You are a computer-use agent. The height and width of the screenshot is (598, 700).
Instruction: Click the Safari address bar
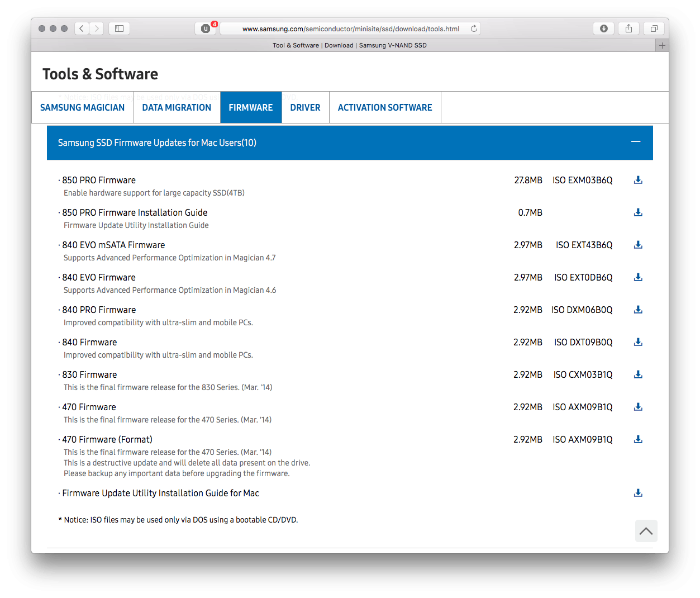tap(351, 29)
